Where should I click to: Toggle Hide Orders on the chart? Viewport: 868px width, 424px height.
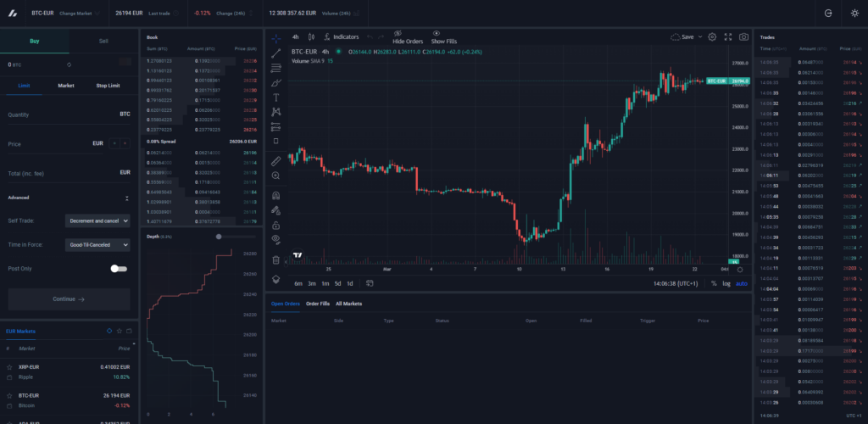point(408,37)
